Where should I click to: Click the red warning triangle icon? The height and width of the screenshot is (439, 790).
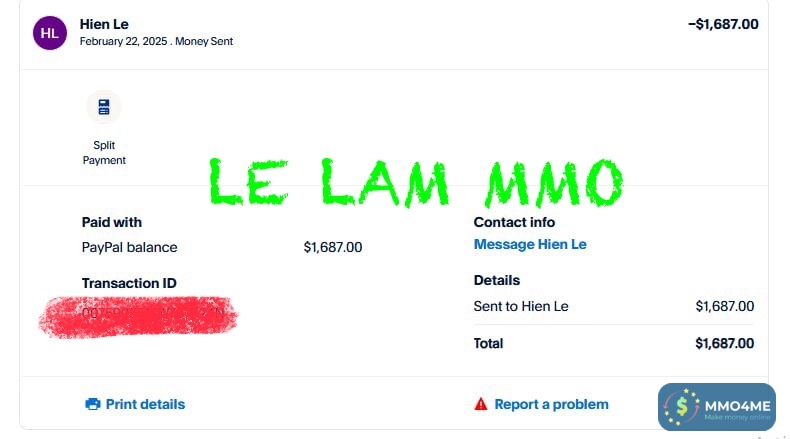481,404
